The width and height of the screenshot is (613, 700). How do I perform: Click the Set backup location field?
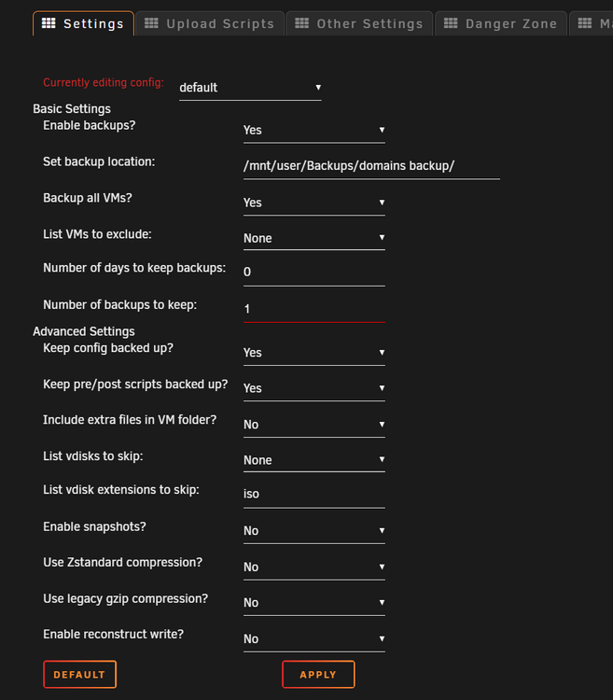[371, 166]
